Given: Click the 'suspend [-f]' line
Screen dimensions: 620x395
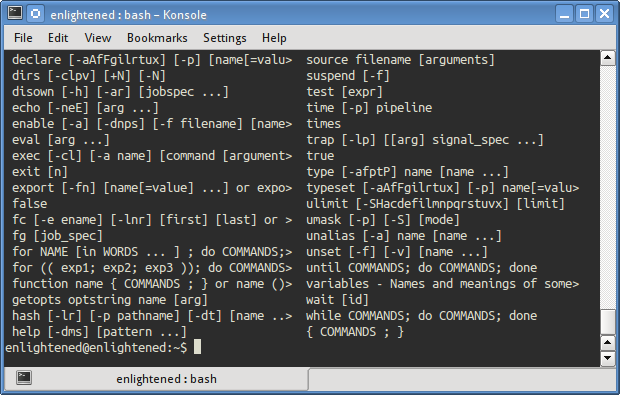Looking at the screenshot, I should 348,76.
